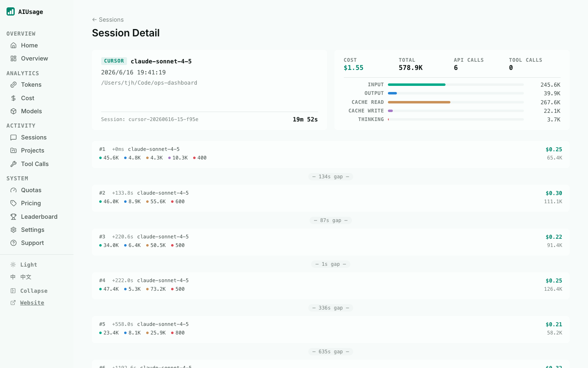Click the CURSOR badge

[114, 61]
